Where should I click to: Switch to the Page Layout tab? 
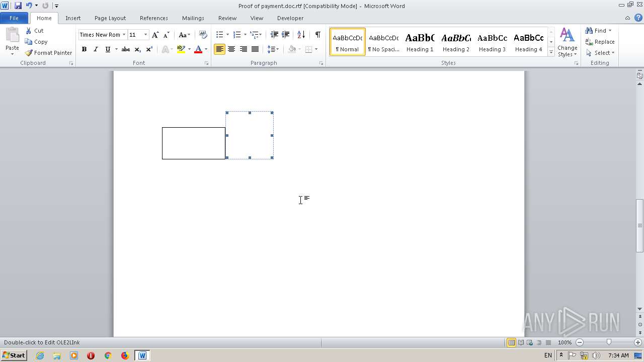click(110, 18)
